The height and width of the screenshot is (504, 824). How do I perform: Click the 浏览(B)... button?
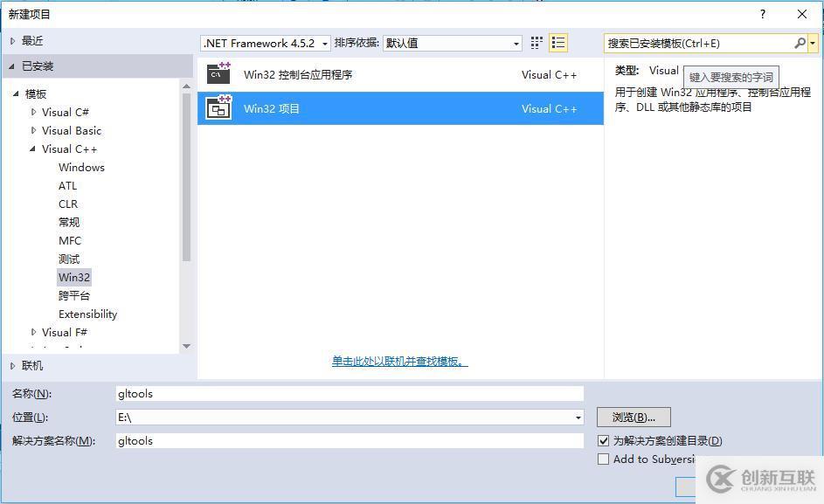[634, 418]
